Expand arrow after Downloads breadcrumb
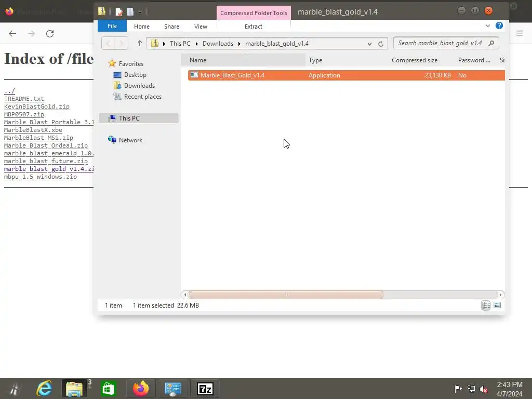The width and height of the screenshot is (532, 399). [239, 44]
